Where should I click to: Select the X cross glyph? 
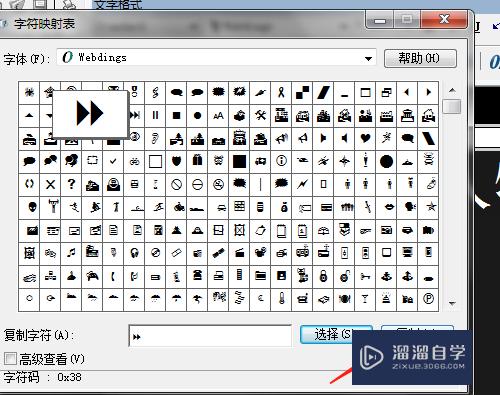[x=50, y=184]
